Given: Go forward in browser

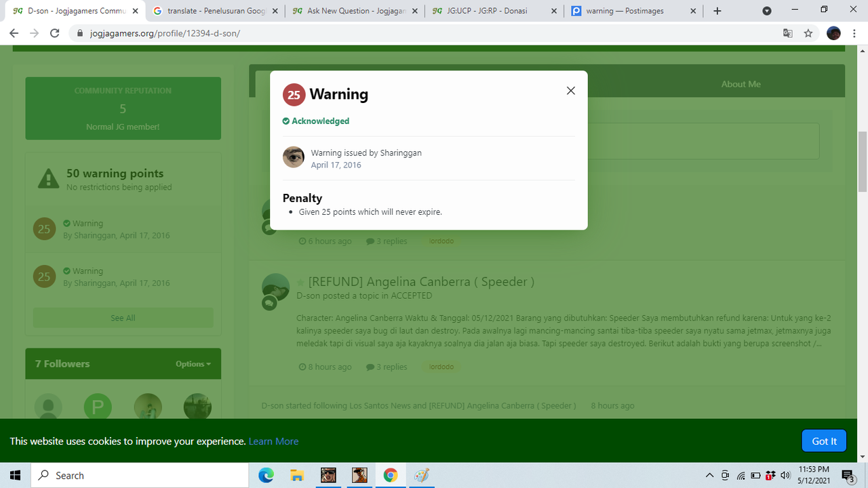Looking at the screenshot, I should coord(35,33).
